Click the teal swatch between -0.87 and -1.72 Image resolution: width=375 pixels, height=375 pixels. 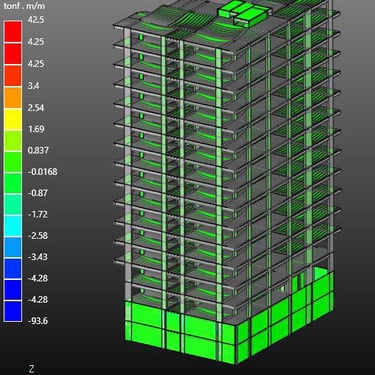point(13,204)
